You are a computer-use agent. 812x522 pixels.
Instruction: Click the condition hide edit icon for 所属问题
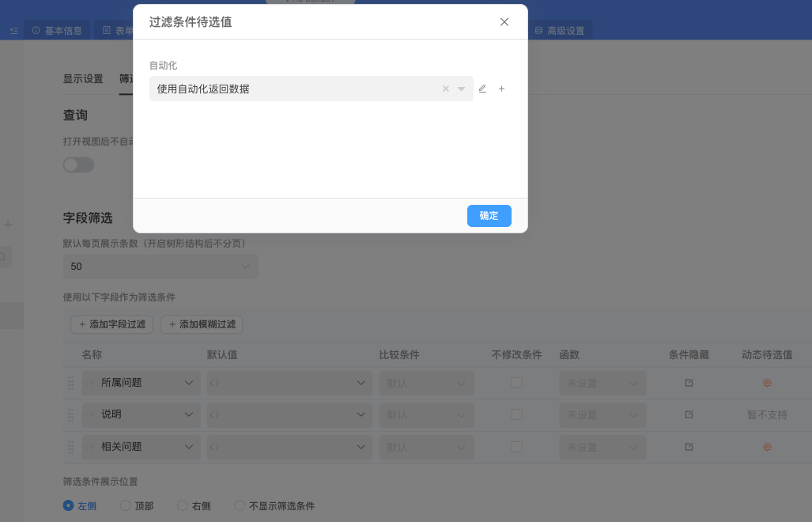[x=689, y=383]
